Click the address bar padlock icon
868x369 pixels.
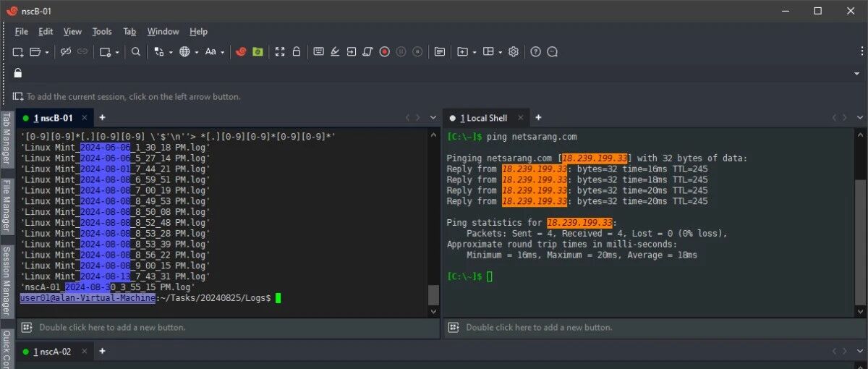tap(18, 73)
